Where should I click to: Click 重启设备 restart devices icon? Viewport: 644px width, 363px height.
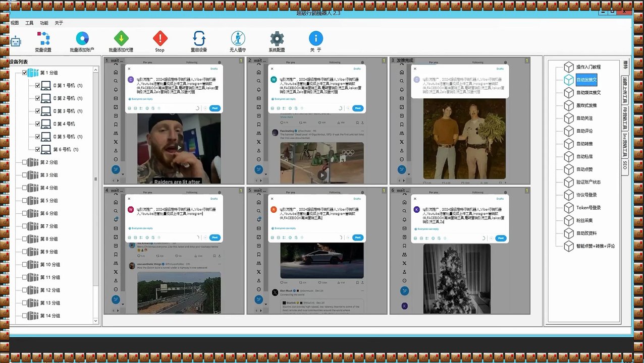[199, 38]
